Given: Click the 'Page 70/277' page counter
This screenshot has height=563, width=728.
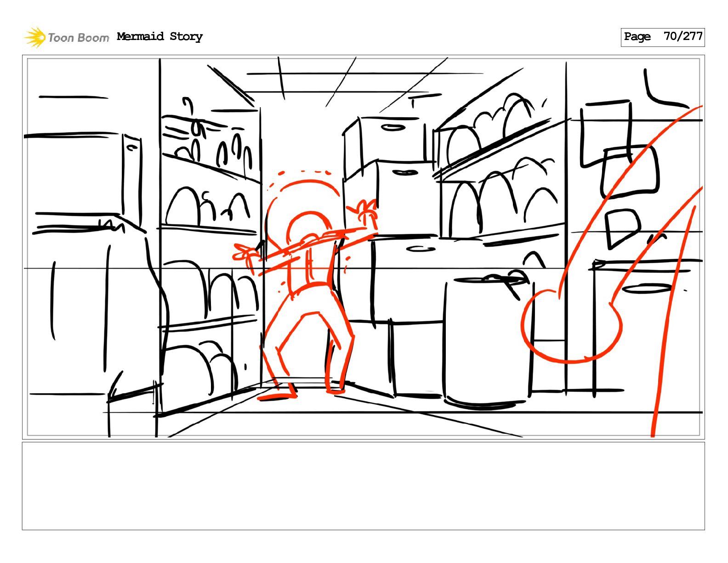Looking at the screenshot, I should 662,37.
